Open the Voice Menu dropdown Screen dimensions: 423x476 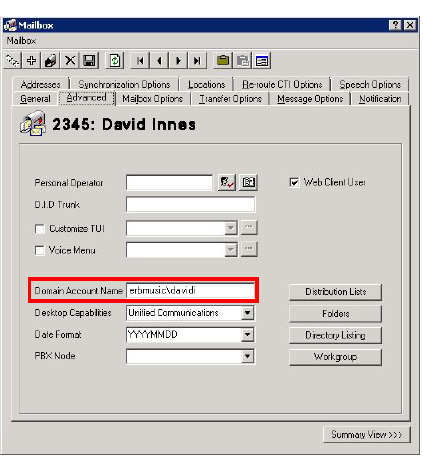[x=231, y=250]
